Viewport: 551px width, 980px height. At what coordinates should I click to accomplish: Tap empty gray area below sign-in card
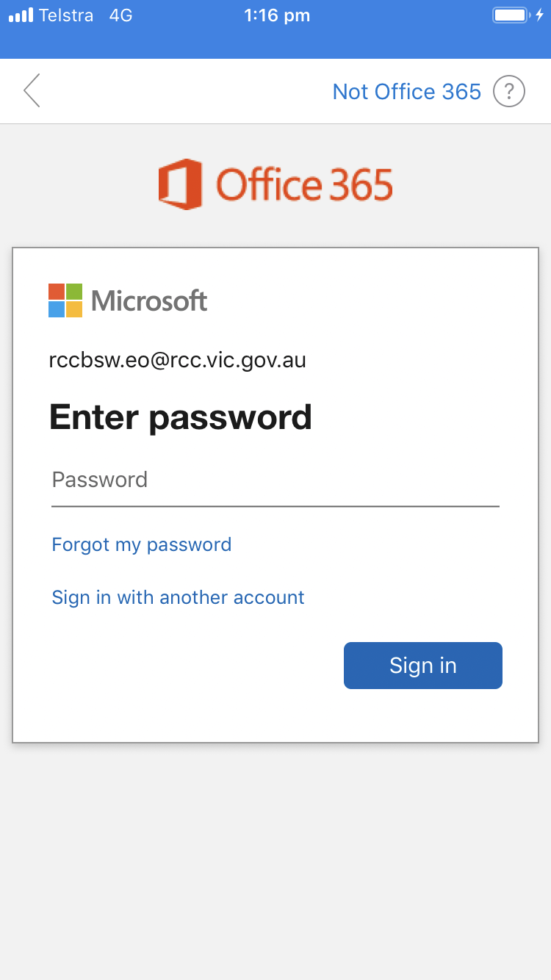tap(275, 860)
